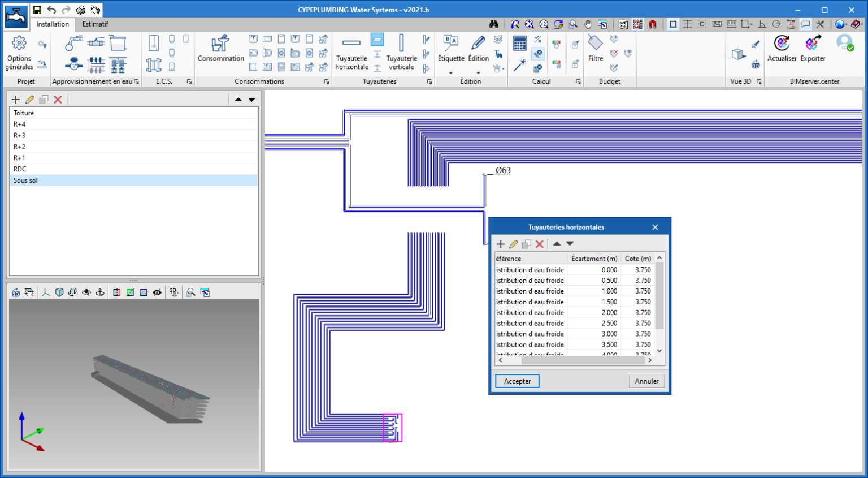Click the dialog's vertical scrollbar thumb
Image resolution: width=868 pixels, height=478 pixels.
point(659,295)
